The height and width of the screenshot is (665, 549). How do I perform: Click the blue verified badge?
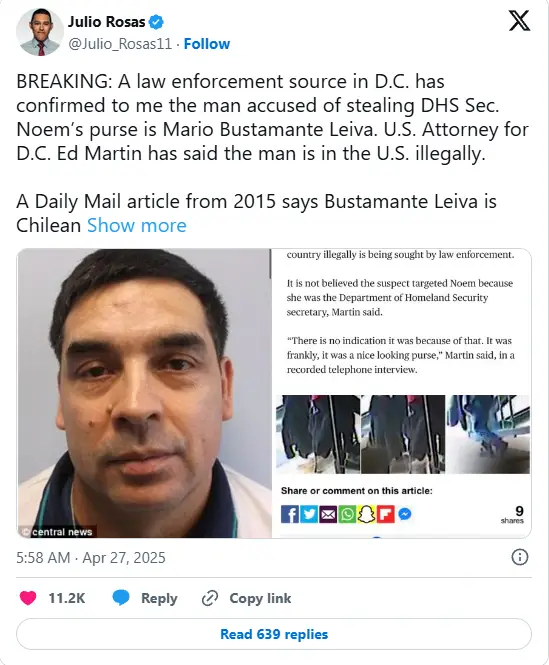pos(156,22)
